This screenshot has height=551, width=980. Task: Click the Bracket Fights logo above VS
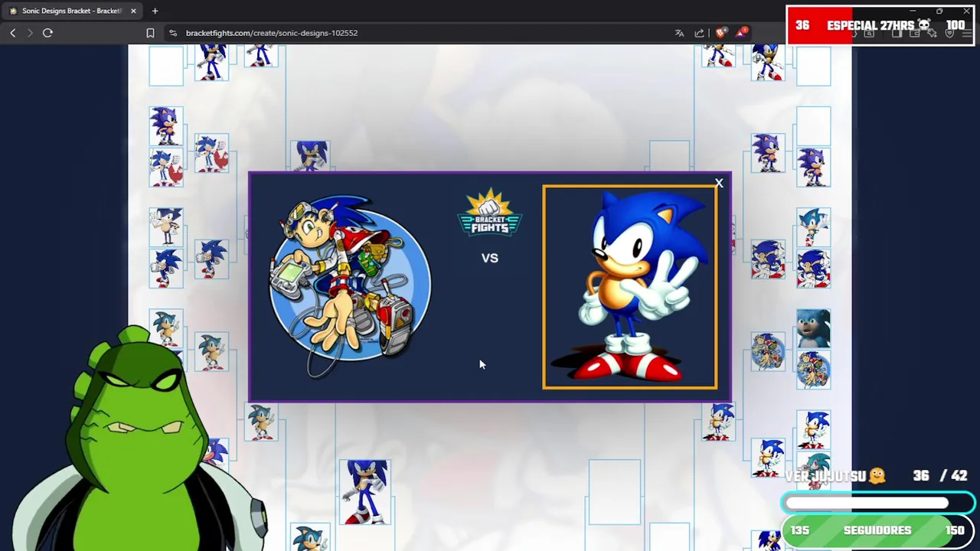(490, 212)
